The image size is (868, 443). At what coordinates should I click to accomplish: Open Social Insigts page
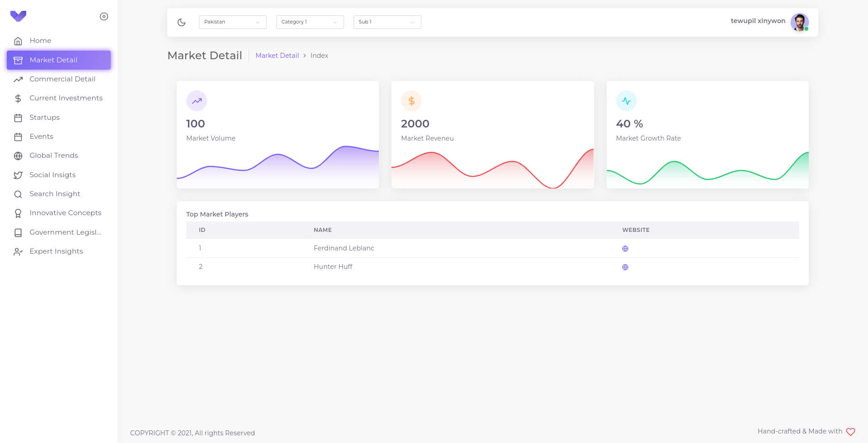pyautogui.click(x=59, y=175)
